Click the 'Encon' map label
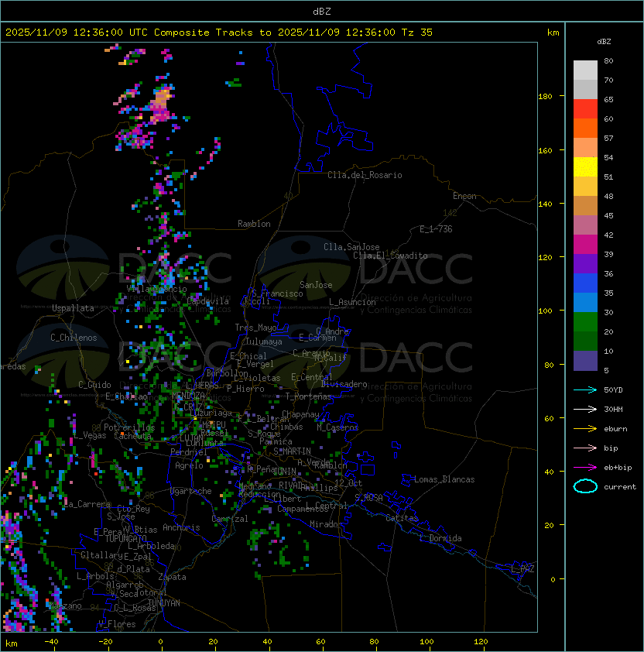This screenshot has height=652, width=644. (x=464, y=196)
